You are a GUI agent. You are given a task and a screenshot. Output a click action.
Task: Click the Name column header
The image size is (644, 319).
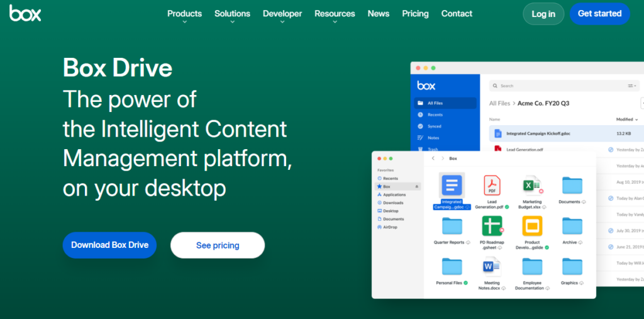[x=494, y=119]
